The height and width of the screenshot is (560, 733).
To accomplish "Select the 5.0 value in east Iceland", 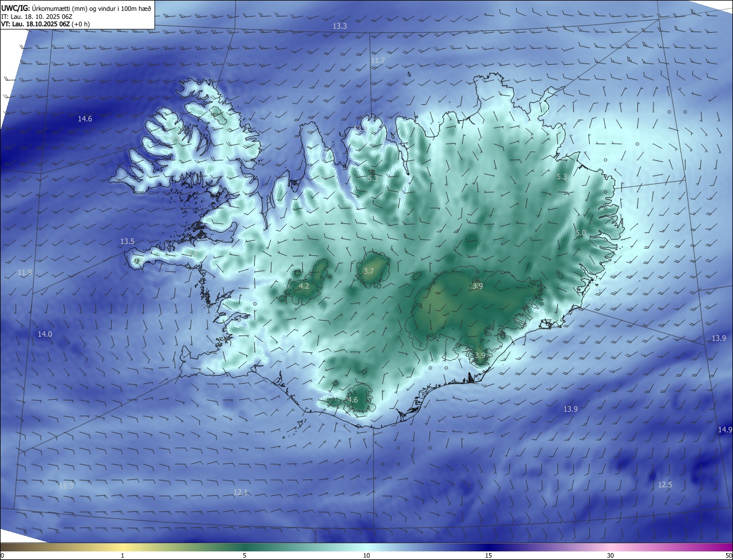I will (580, 233).
